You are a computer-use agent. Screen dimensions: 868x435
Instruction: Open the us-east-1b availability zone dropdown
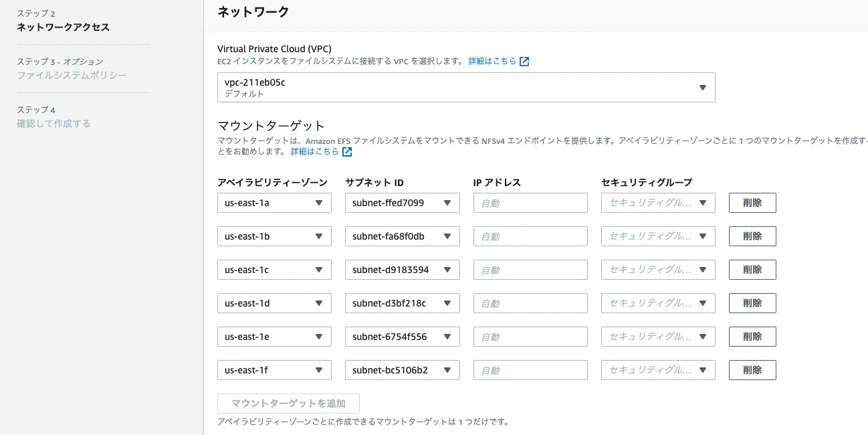tap(274, 236)
